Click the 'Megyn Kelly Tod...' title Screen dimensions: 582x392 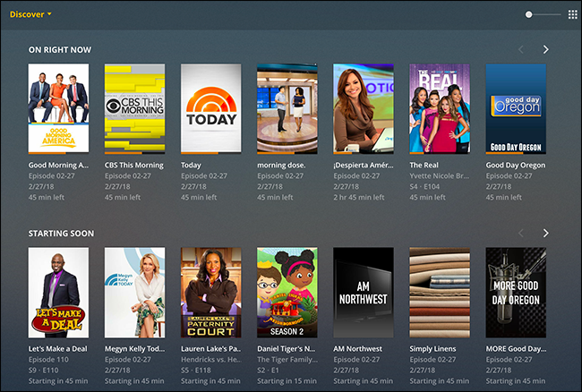pyautogui.click(x=134, y=349)
